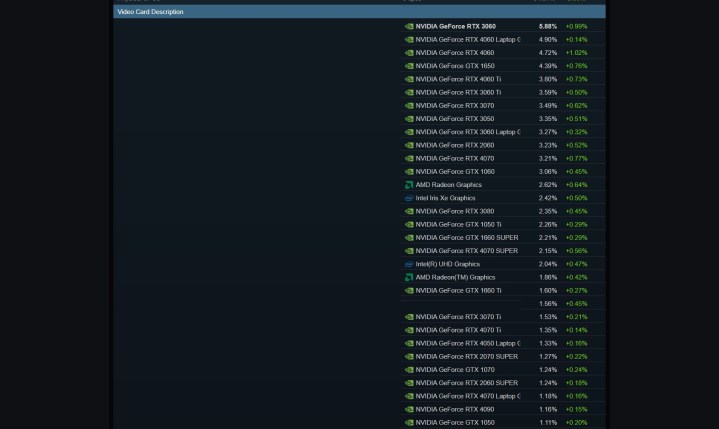Select the NVIDIA GeForce RTX 3080 entry
This screenshot has width=719, height=429.
click(454, 211)
